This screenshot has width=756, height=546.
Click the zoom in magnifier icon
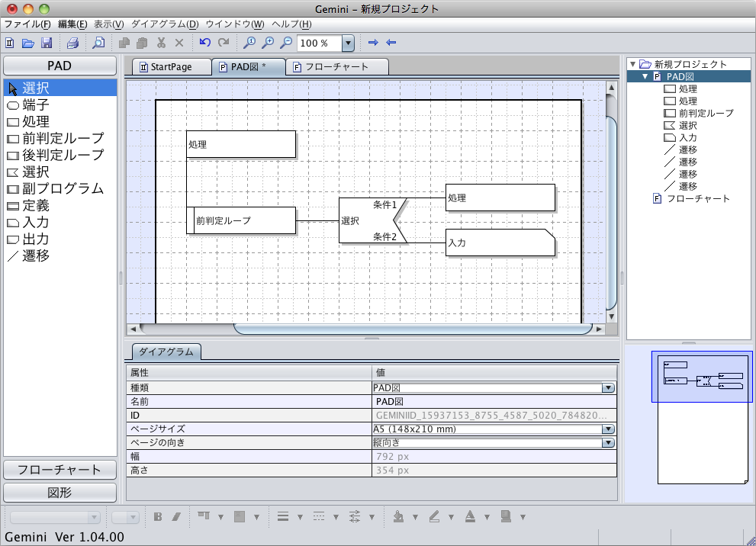click(268, 43)
